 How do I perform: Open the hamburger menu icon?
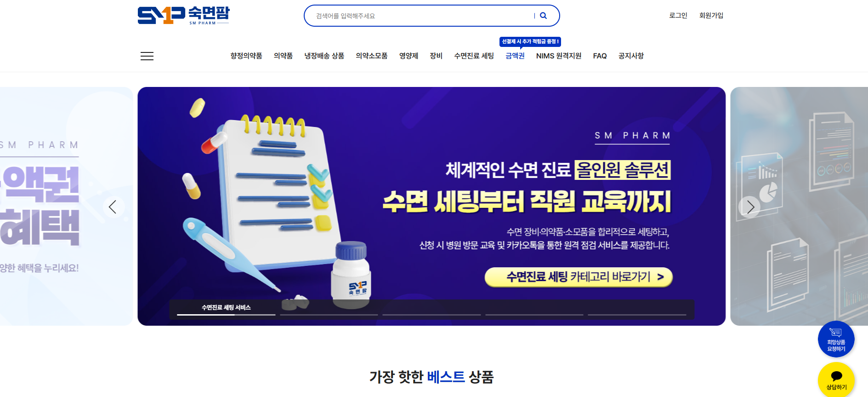click(x=147, y=56)
